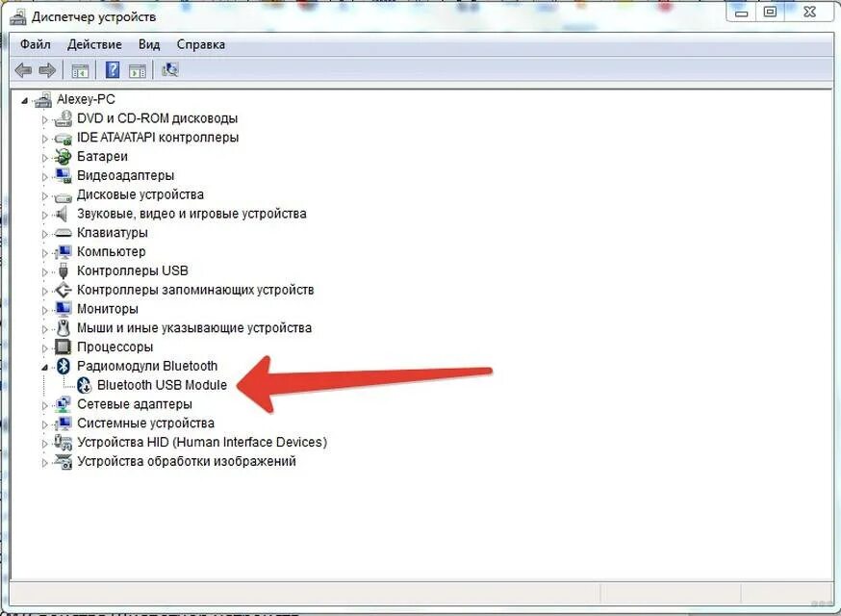This screenshot has width=841, height=616.
Task: Click the show/hide console tree toolbar icon
Action: 80,70
